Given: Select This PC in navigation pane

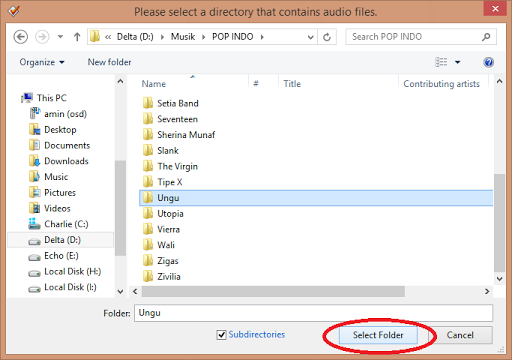Looking at the screenshot, I should tap(44, 98).
